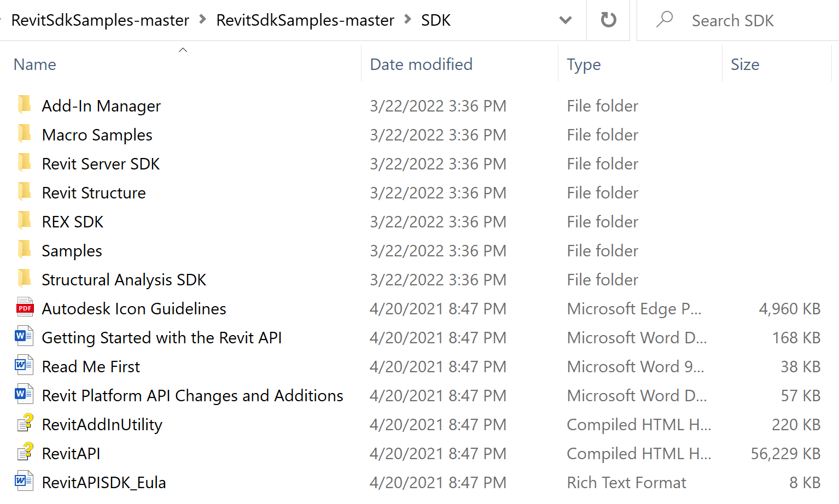This screenshot has height=504, width=839.
Task: Select Autodesk Icon Guidelines file name
Action: [133, 308]
